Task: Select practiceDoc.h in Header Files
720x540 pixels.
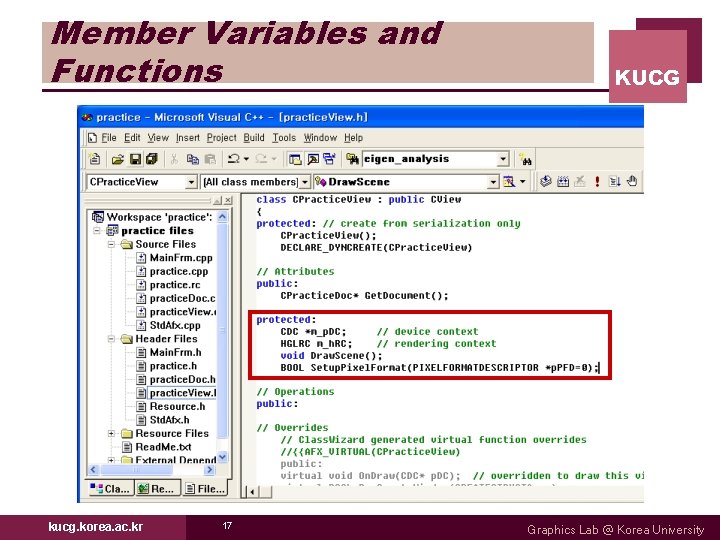Action: tap(182, 380)
